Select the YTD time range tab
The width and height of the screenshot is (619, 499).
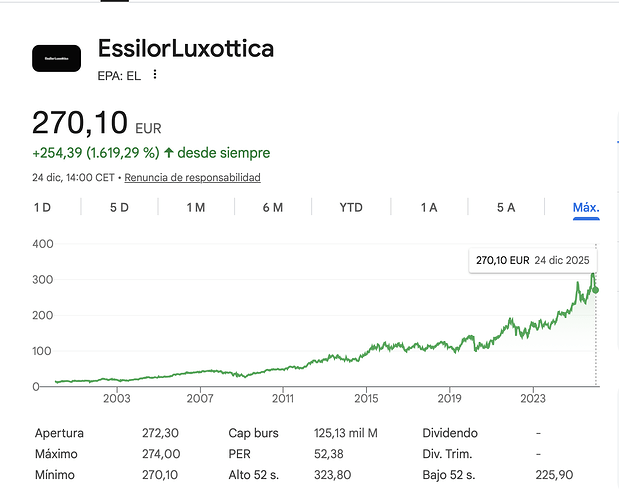[x=351, y=207]
